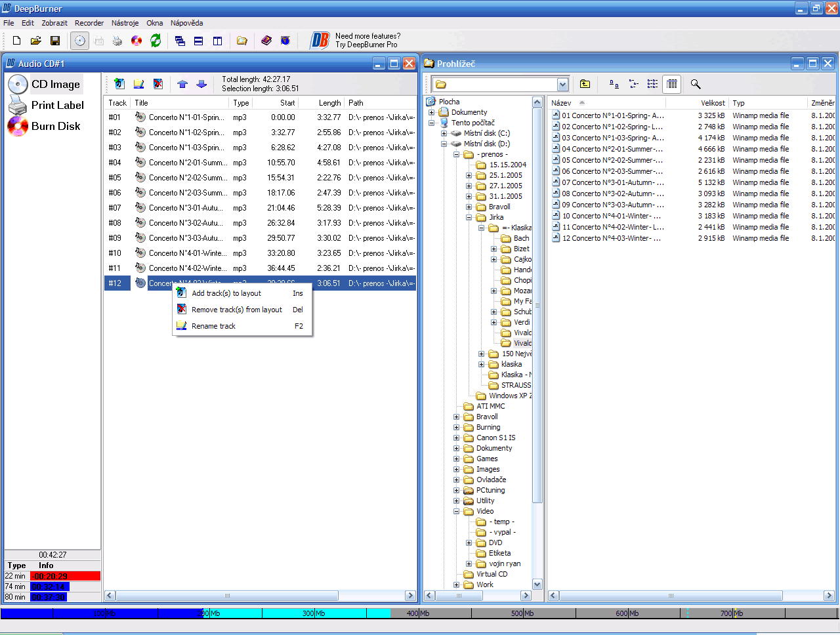Click the red 22 min capacity bar
The image size is (840, 635).
click(x=65, y=576)
